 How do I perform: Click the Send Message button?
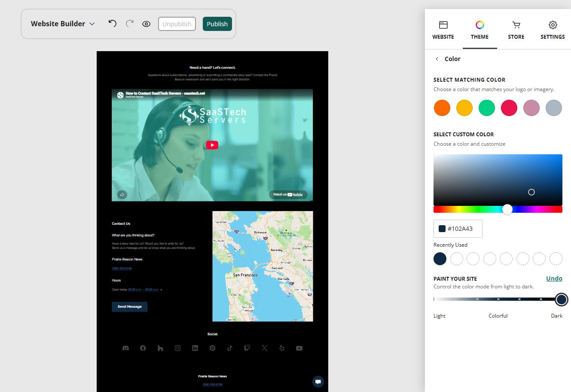click(x=130, y=306)
